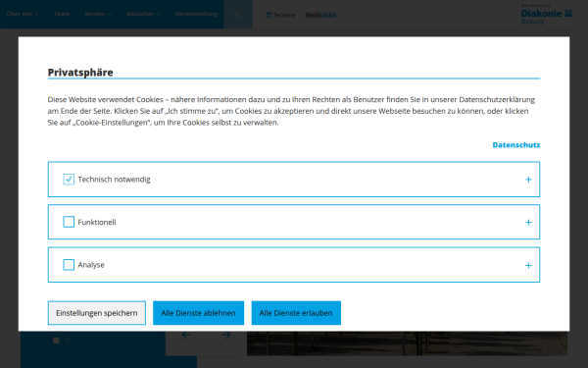Click Alle Dienste erlauben button

pos(296,313)
